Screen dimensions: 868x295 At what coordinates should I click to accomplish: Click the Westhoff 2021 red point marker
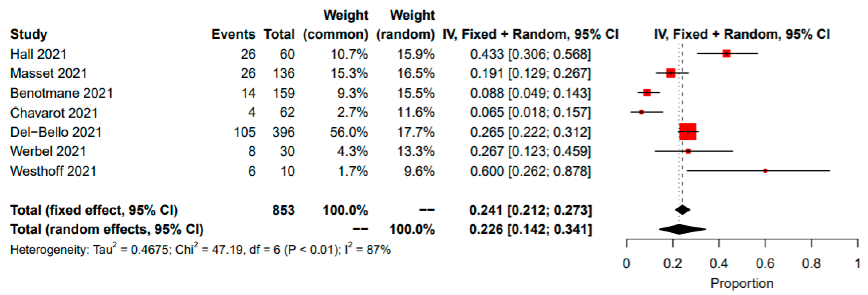(x=765, y=171)
